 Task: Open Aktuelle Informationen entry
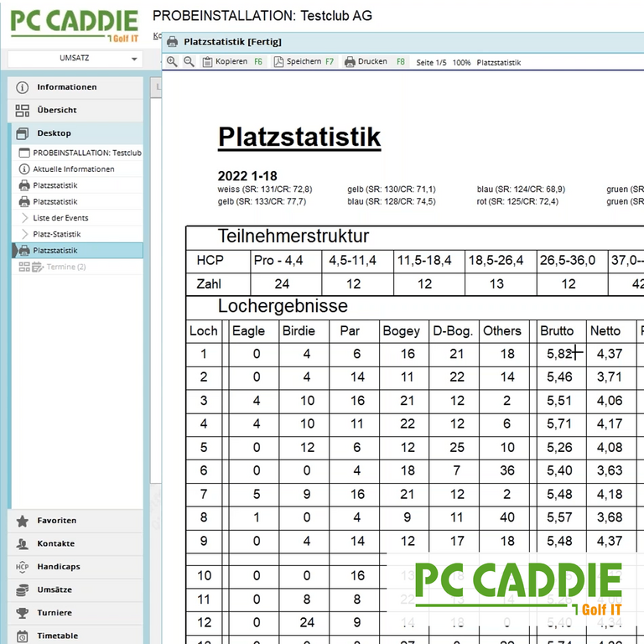[x=77, y=169]
